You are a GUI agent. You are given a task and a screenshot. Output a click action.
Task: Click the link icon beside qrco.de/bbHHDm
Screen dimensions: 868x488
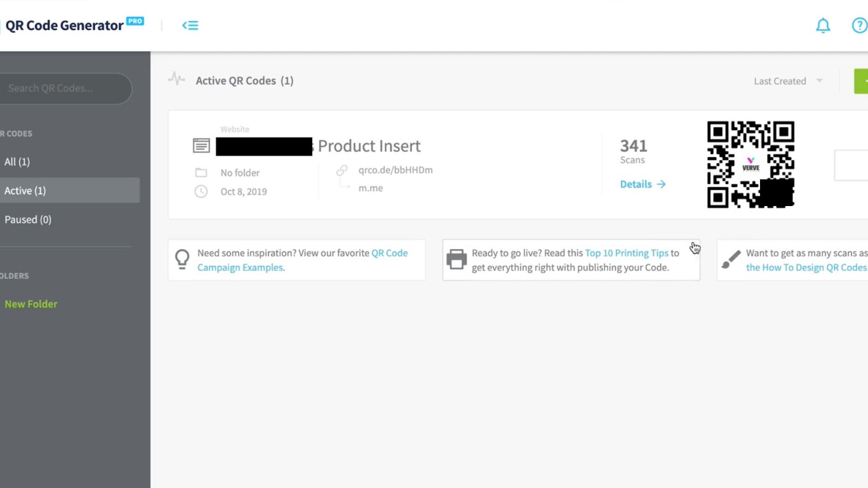click(342, 170)
